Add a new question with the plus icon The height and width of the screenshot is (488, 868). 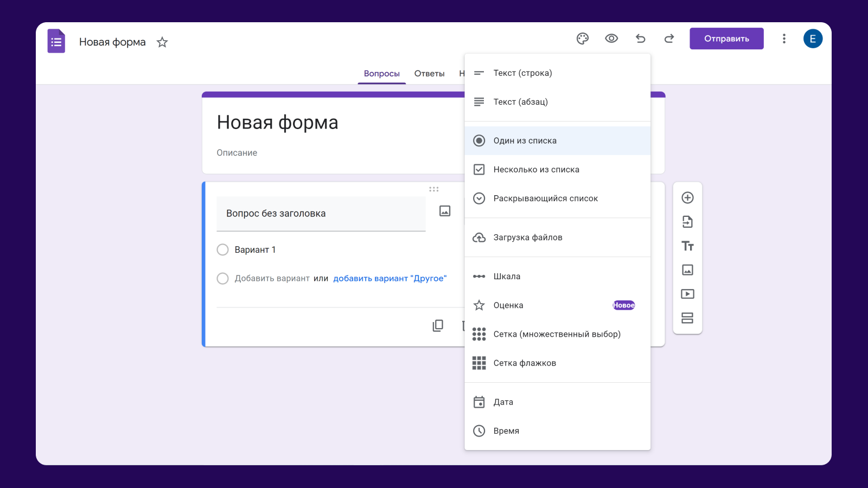click(687, 197)
